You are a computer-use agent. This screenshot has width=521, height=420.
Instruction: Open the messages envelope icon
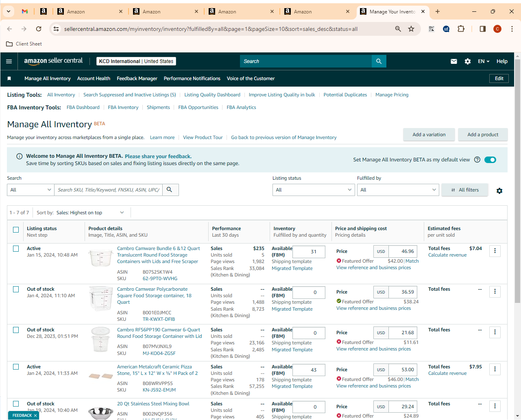click(x=454, y=61)
